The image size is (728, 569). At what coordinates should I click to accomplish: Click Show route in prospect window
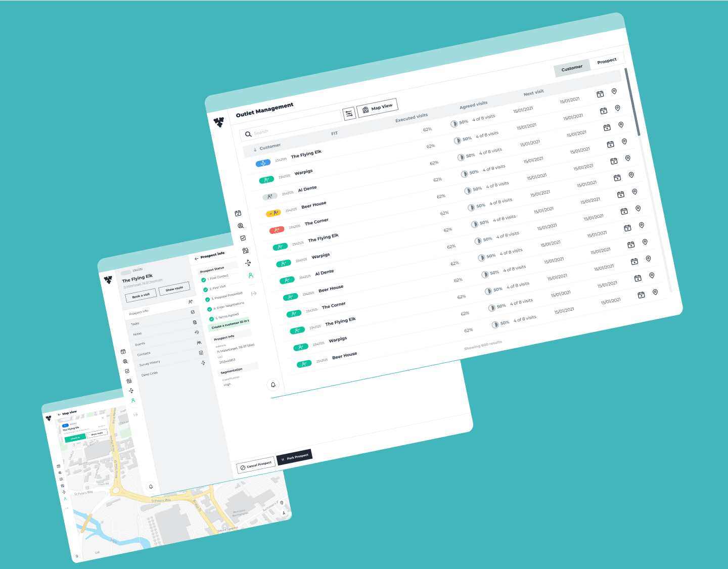click(x=174, y=289)
